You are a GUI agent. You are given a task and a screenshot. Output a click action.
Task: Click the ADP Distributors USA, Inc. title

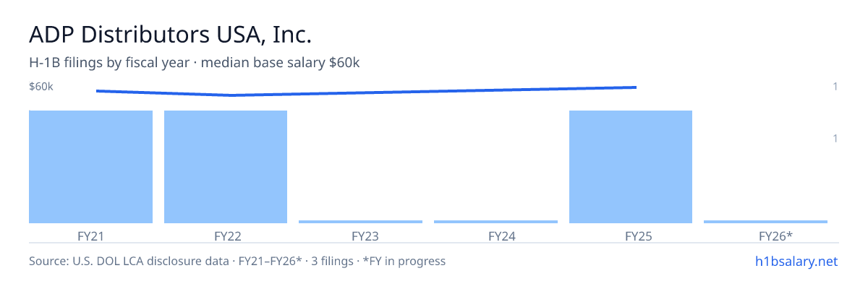(x=171, y=34)
